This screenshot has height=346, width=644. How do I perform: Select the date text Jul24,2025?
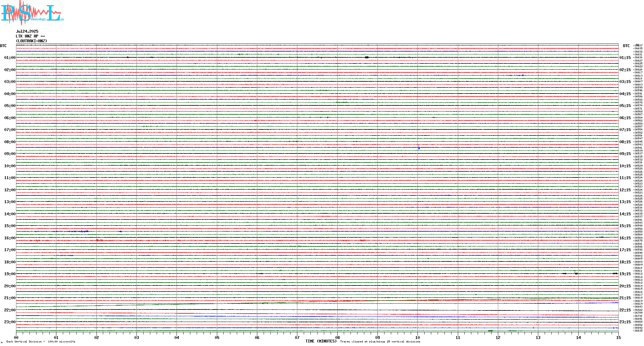pyautogui.click(x=27, y=31)
